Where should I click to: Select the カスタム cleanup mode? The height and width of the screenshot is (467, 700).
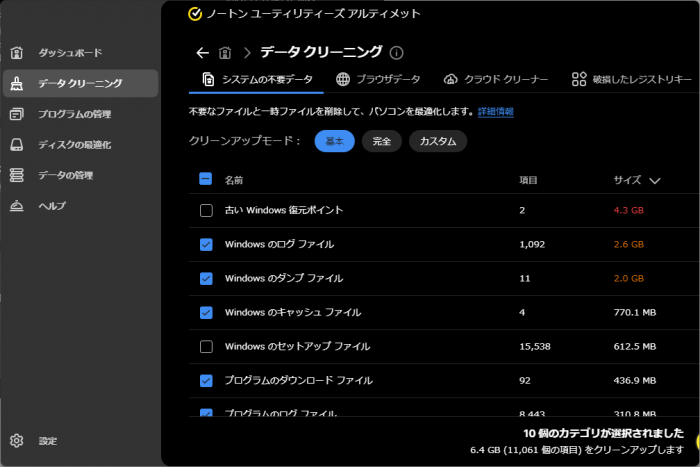438,141
